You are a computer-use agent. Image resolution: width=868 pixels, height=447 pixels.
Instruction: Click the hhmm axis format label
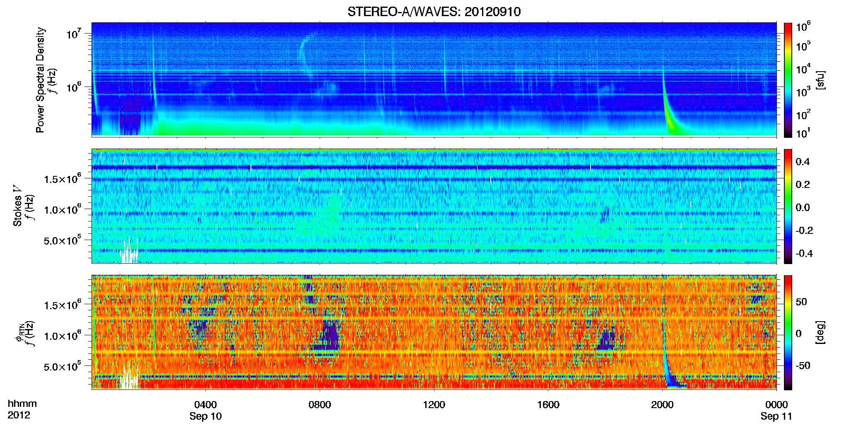pos(22,404)
